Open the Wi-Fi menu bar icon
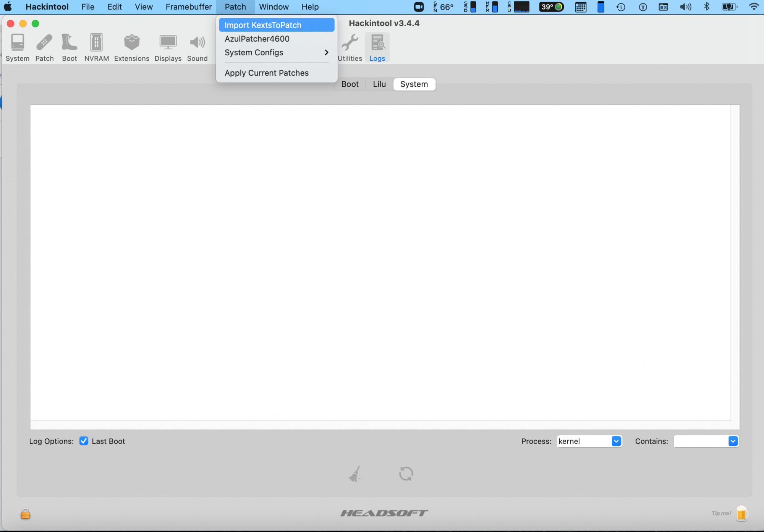Image resolution: width=764 pixels, height=532 pixels. 754,7
